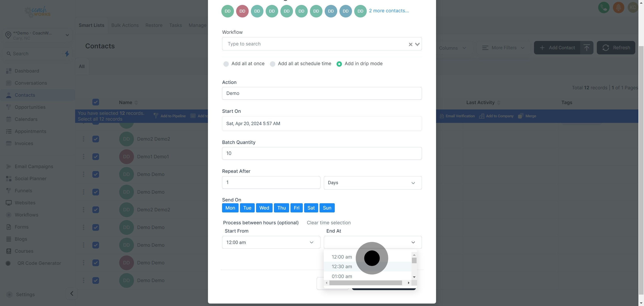Open the QR Code Generator sidebar item
This screenshot has height=306, width=644.
pos(39,263)
